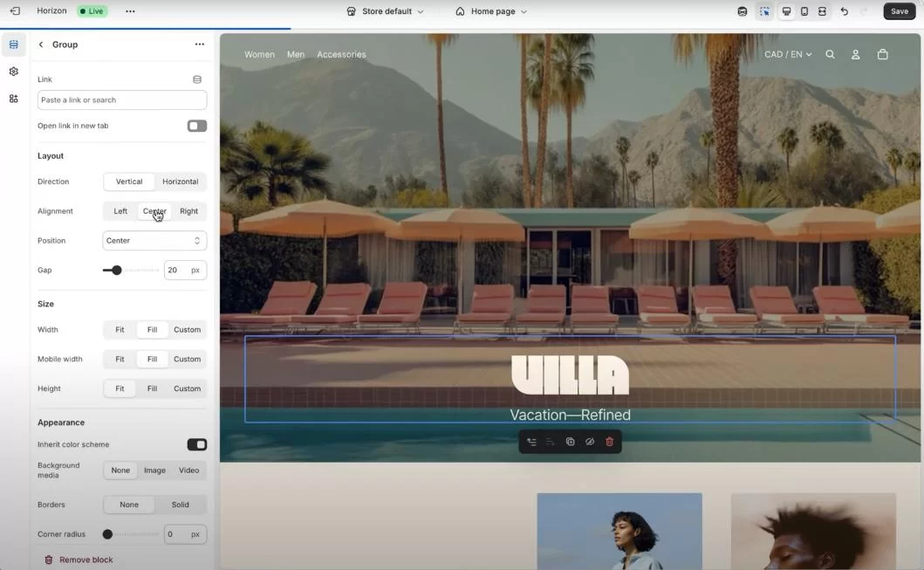Toggle Open link in new tab
Screen dimensions: 924x570
tap(197, 126)
